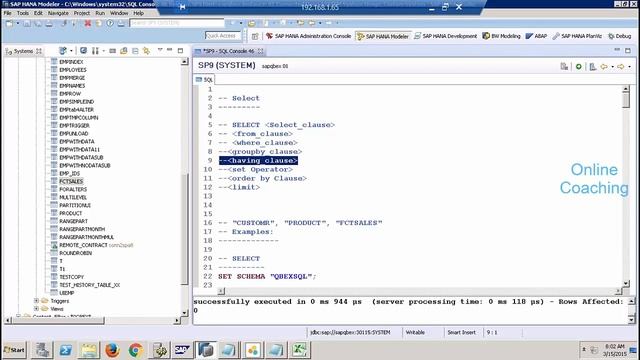The height and width of the screenshot is (360, 640).
Task: Click into the Quick Access field
Action: [x=222, y=36]
